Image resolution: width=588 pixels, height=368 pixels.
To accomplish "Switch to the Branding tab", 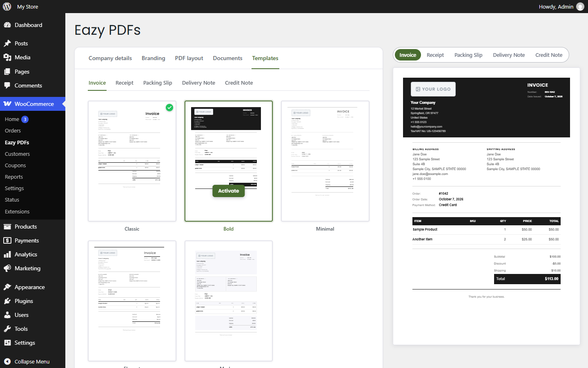I will [x=154, y=58].
